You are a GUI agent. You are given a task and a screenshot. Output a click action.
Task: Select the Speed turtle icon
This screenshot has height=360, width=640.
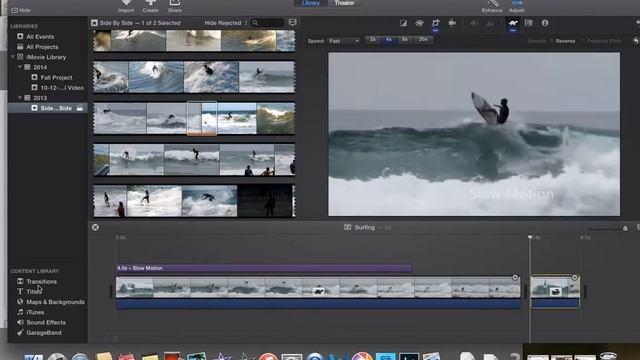[513, 23]
